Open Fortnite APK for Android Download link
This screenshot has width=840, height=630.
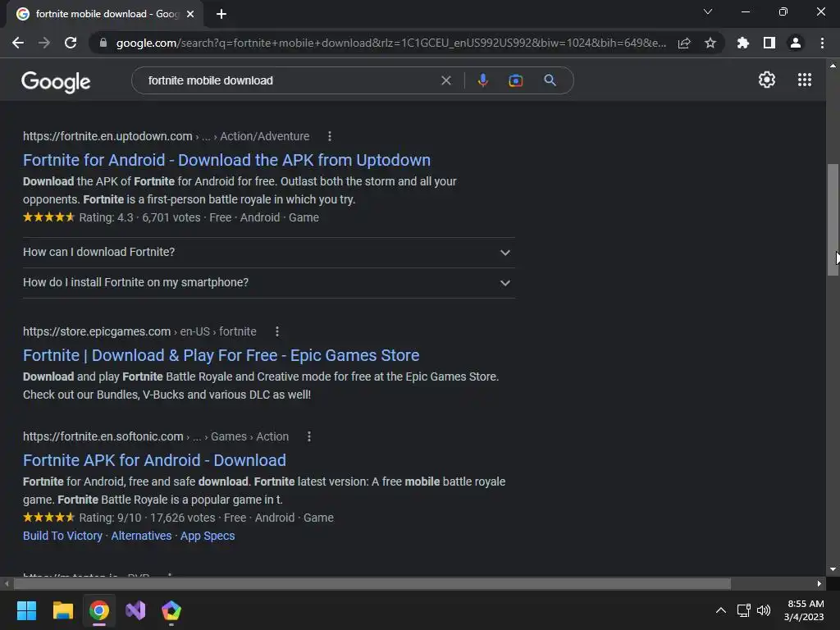tap(154, 460)
